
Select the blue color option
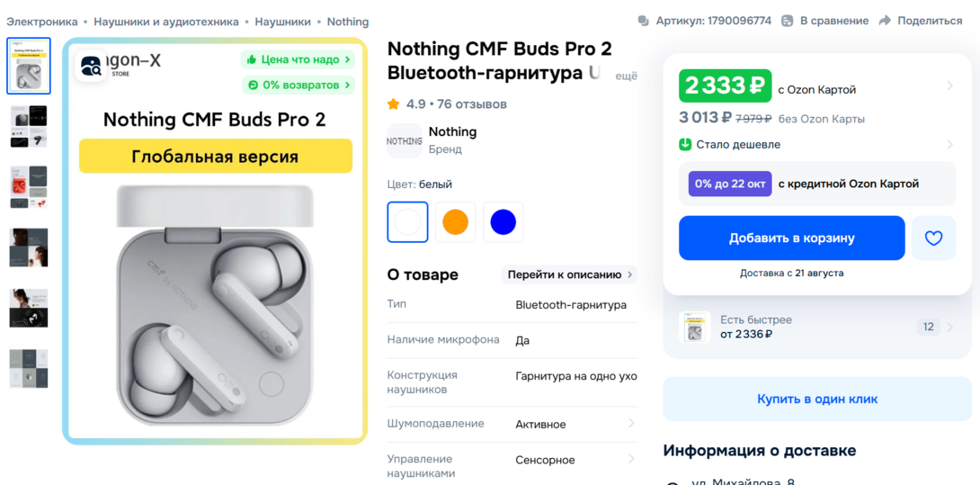(x=503, y=222)
